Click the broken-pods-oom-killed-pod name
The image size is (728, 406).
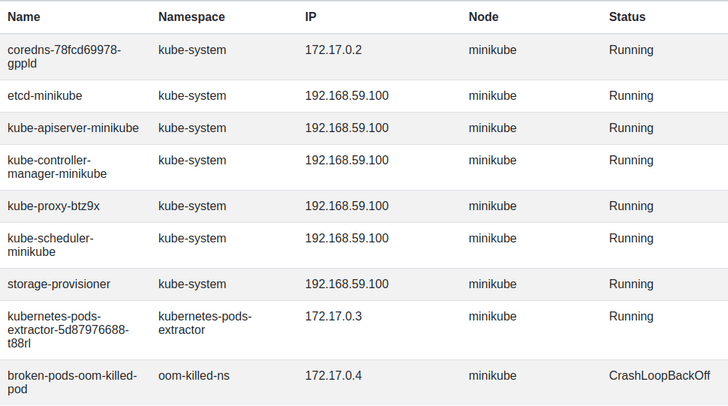[72, 382]
